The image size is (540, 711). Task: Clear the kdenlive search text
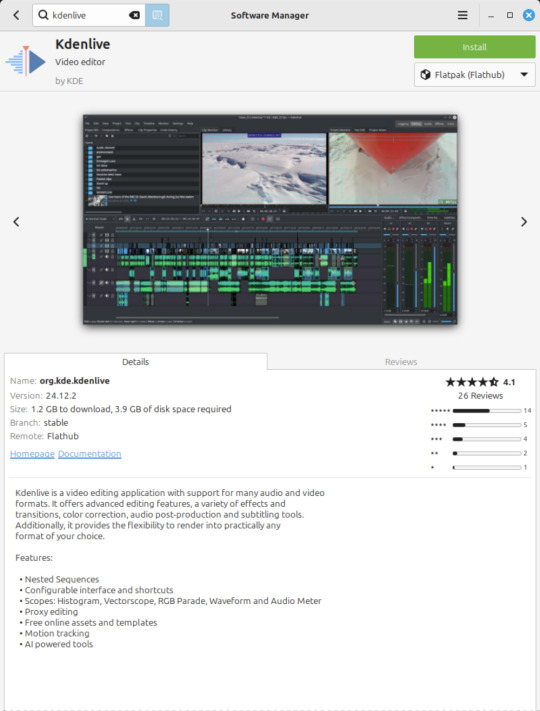134,15
